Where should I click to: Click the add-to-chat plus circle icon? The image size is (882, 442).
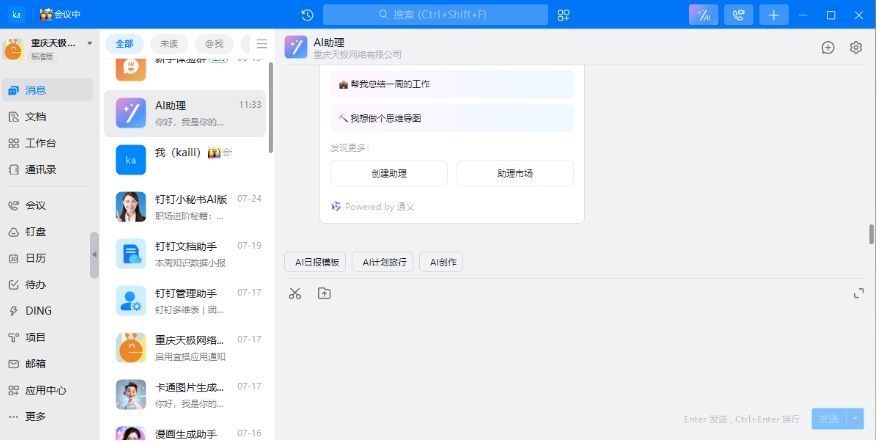[x=827, y=47]
